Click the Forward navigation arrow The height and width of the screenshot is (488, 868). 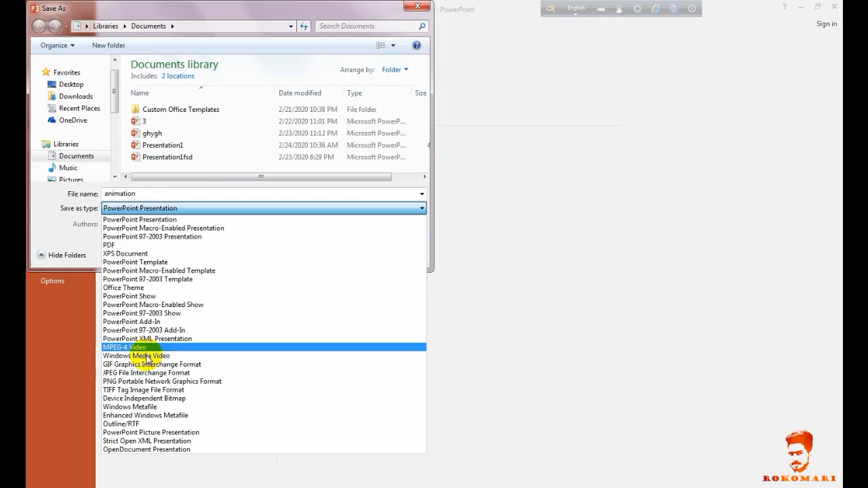pyautogui.click(x=55, y=26)
